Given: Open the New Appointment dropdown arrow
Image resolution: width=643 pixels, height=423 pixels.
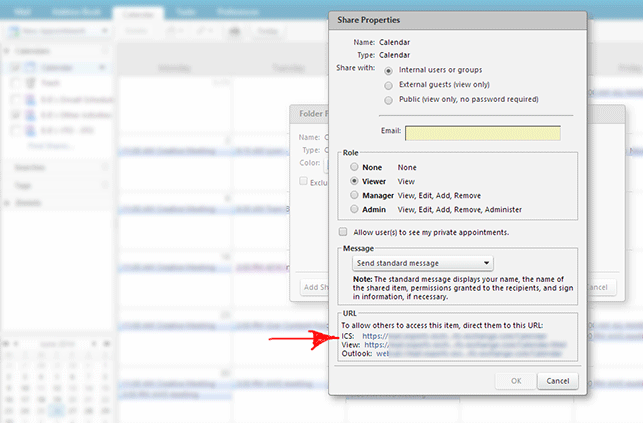Looking at the screenshot, I should (105, 31).
